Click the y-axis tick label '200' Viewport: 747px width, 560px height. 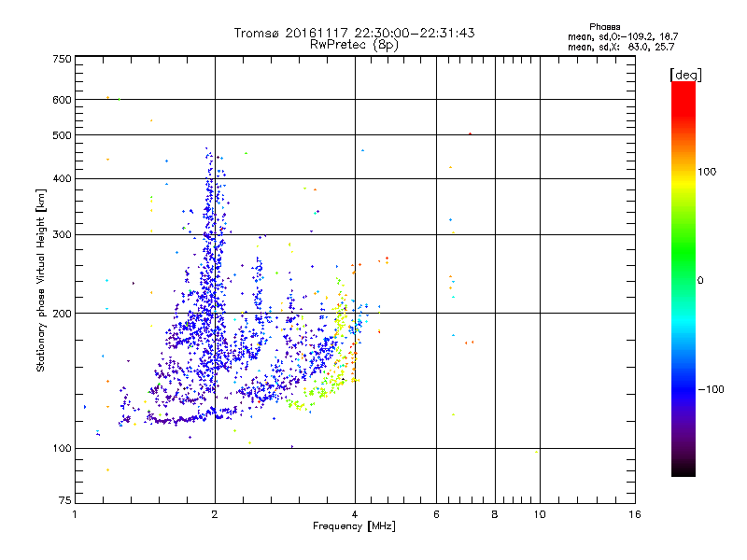[x=62, y=314]
